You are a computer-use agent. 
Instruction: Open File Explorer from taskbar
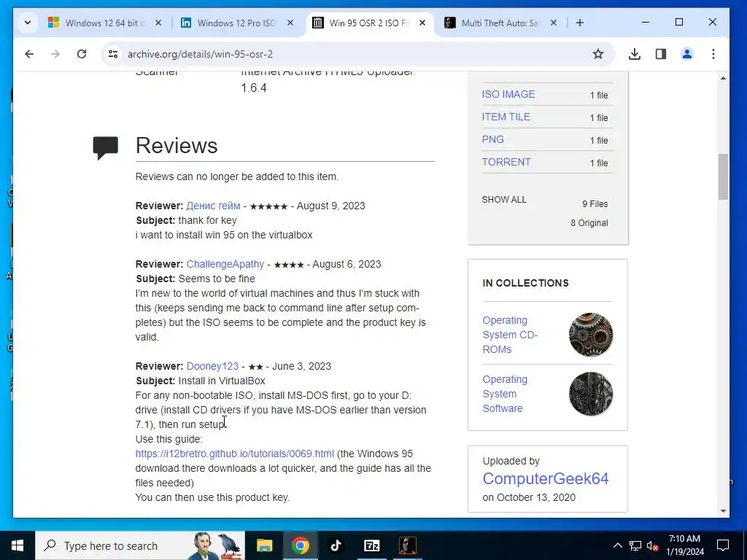(x=264, y=545)
